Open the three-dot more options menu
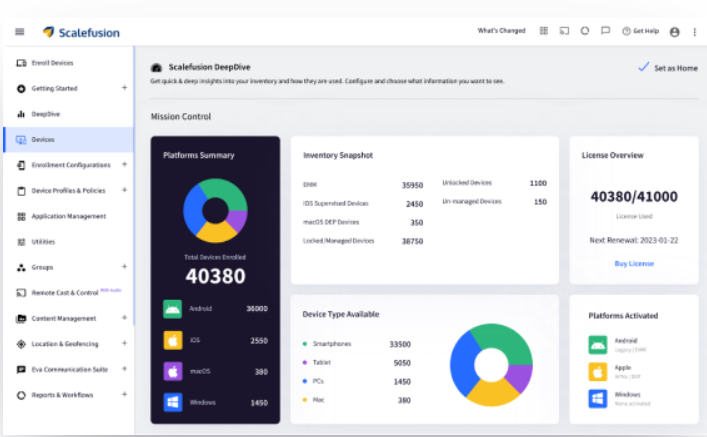This screenshot has height=437, width=707. coord(693,32)
